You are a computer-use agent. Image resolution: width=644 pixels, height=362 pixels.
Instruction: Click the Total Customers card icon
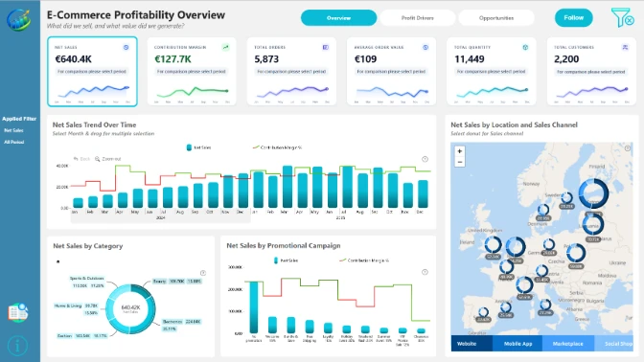coord(625,47)
